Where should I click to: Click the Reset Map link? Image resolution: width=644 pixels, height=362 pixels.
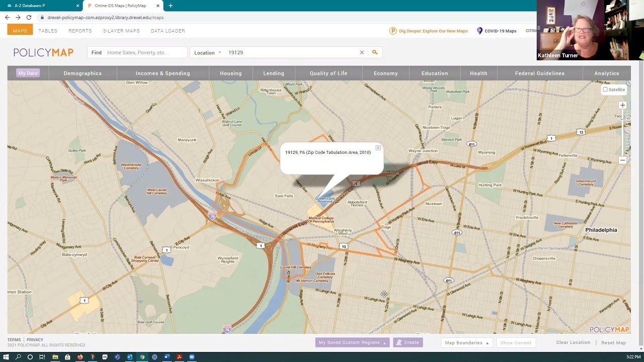[x=613, y=343]
